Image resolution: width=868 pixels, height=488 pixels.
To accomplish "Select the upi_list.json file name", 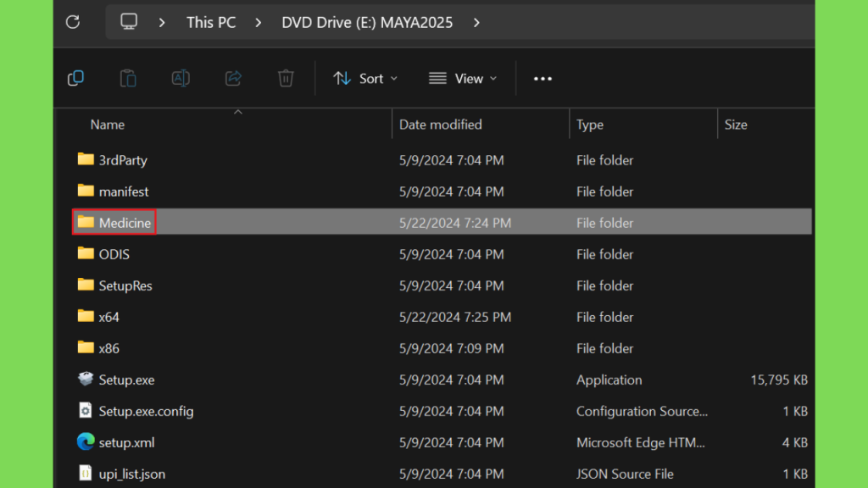I will pyautogui.click(x=131, y=474).
